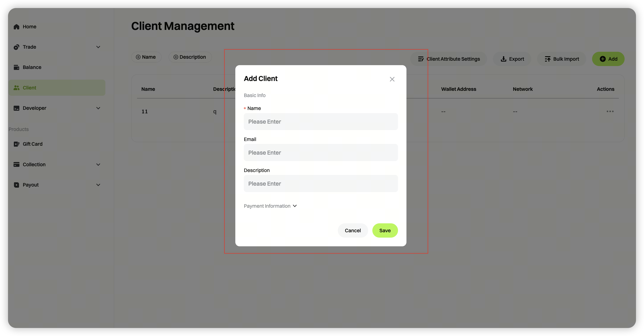The width and height of the screenshot is (644, 336).
Task: Close the Add Client dialog
Action: click(x=392, y=79)
